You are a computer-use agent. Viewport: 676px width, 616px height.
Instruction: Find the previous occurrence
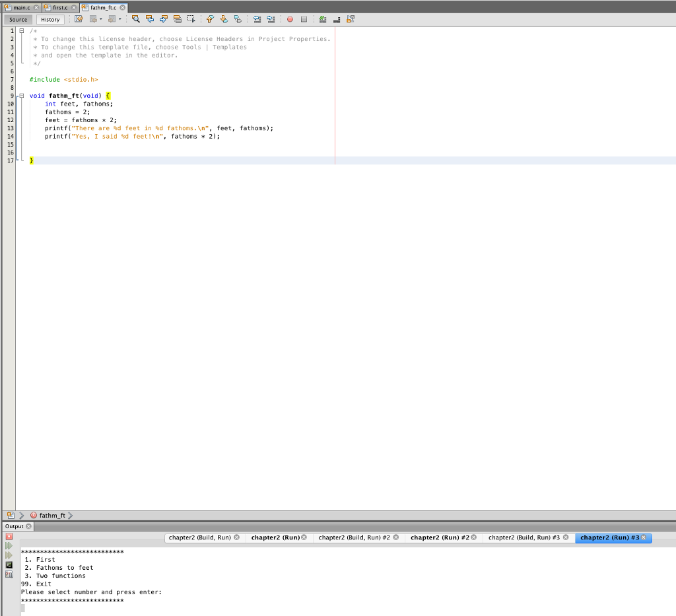tap(150, 19)
